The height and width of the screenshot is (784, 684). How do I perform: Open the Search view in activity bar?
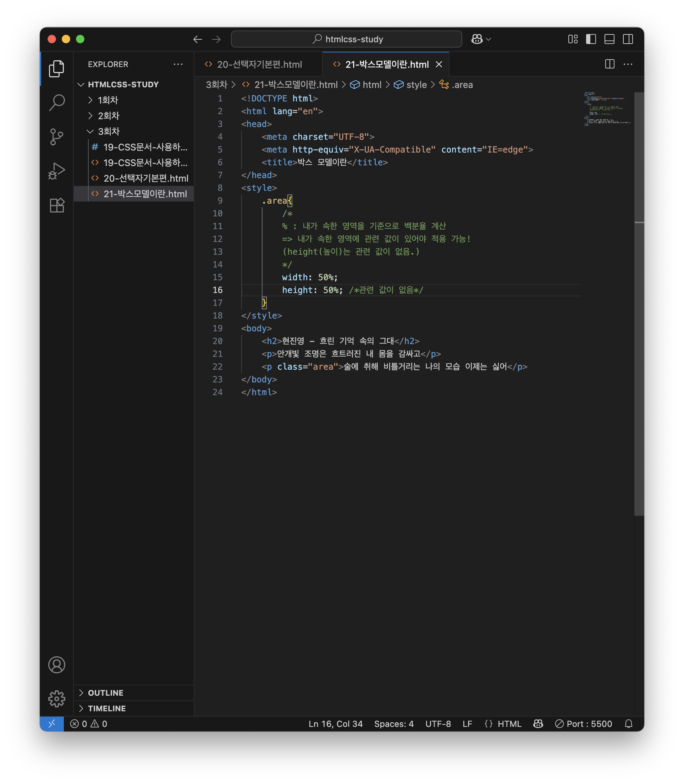tap(56, 102)
